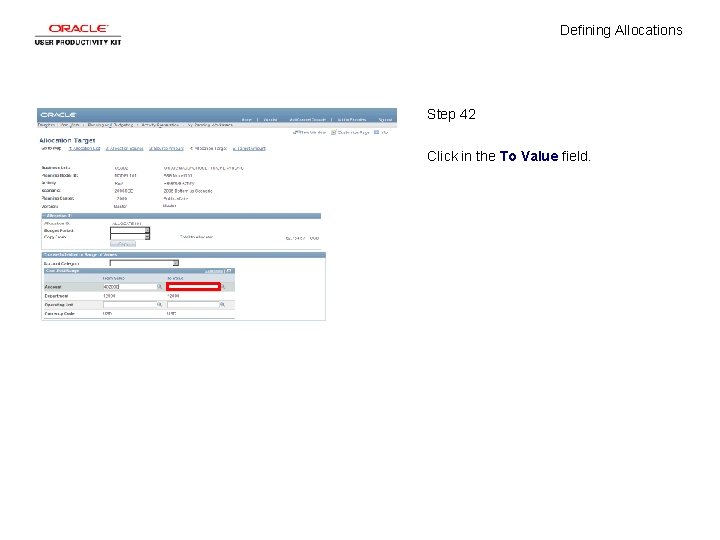
Task: Click the Customize Page icon link
Action: pyautogui.click(x=350, y=132)
